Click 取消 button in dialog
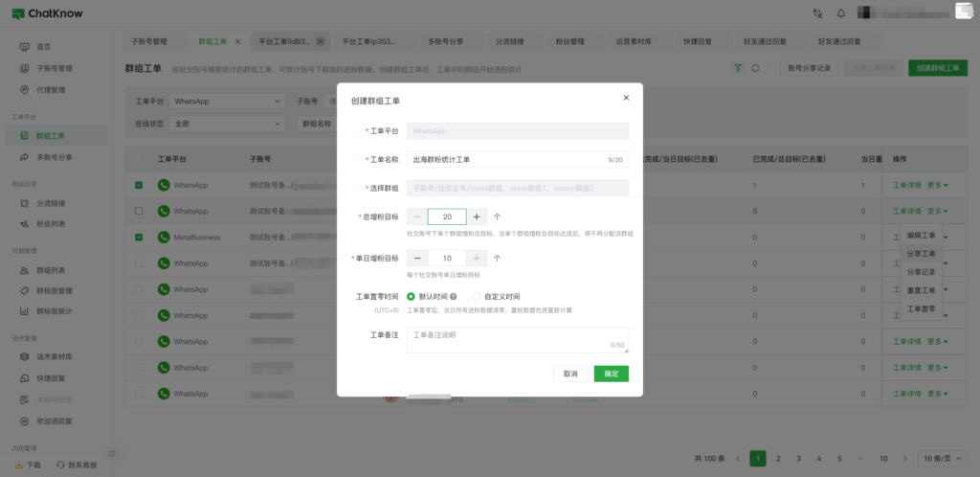 [570, 374]
